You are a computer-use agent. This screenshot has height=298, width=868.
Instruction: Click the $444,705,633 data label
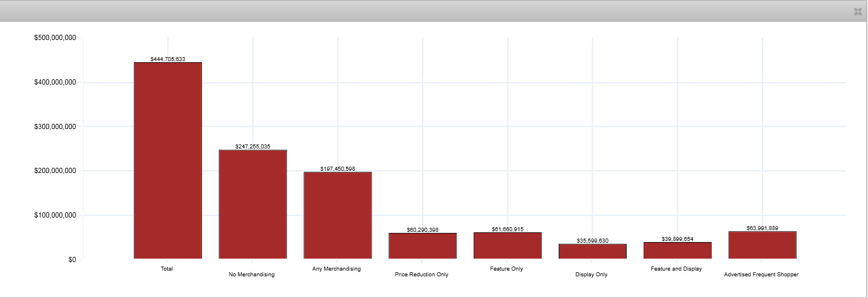[168, 59]
